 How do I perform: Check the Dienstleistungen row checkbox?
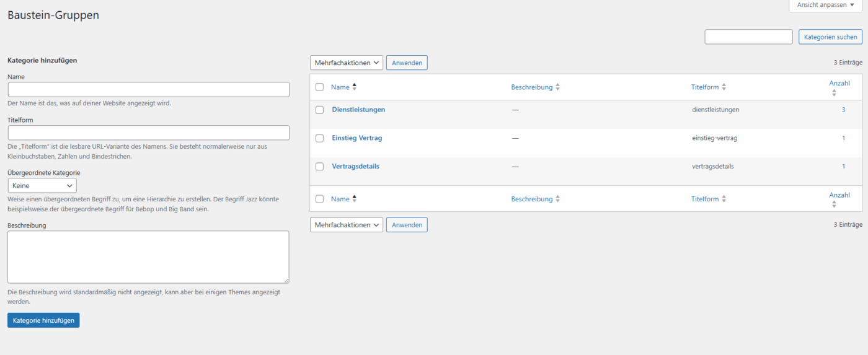[319, 110]
